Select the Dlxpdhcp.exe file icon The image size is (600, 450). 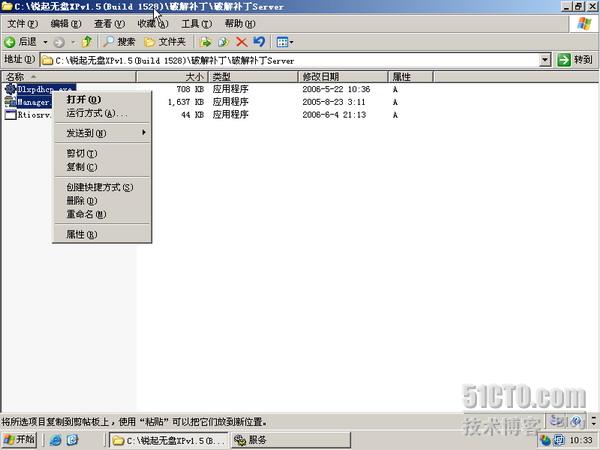(x=10, y=89)
